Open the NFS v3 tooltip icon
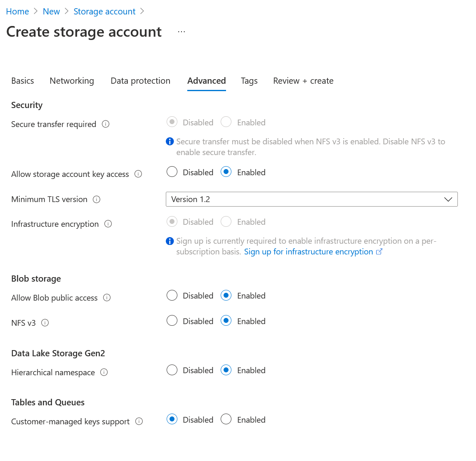The width and height of the screenshot is (476, 461). [x=45, y=323]
